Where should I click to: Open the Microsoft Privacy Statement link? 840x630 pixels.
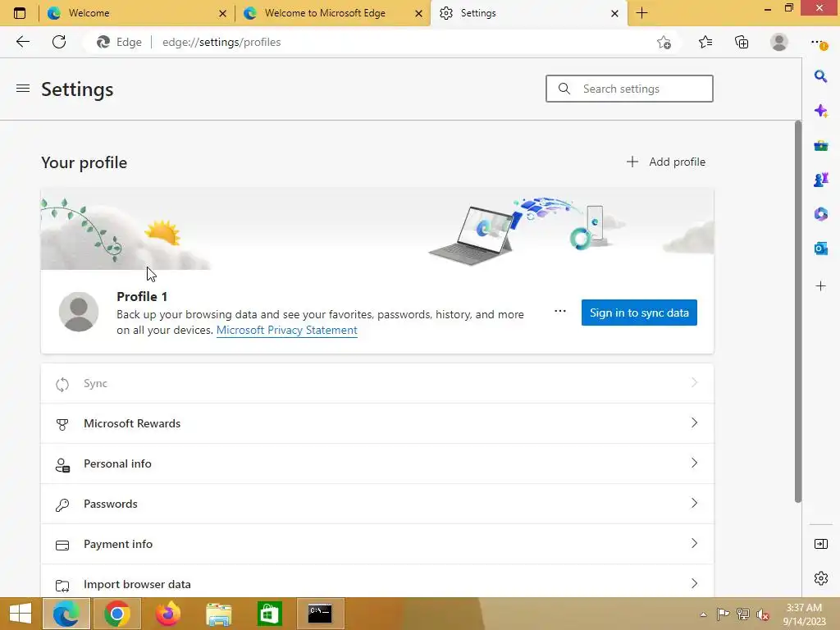point(286,330)
